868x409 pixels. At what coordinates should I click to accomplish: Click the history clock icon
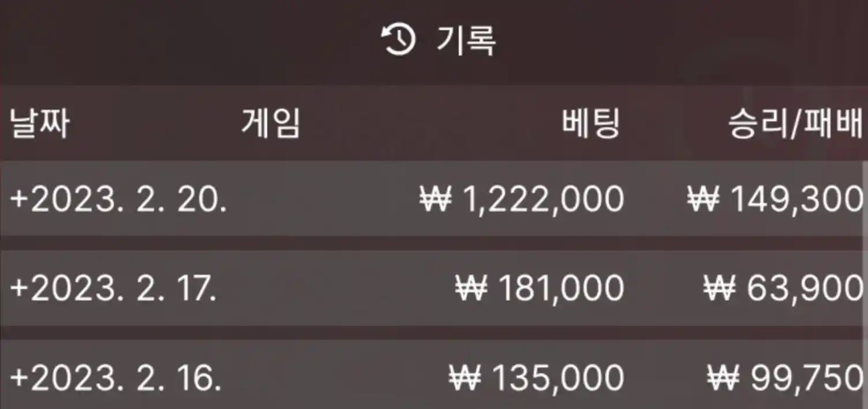click(x=398, y=40)
